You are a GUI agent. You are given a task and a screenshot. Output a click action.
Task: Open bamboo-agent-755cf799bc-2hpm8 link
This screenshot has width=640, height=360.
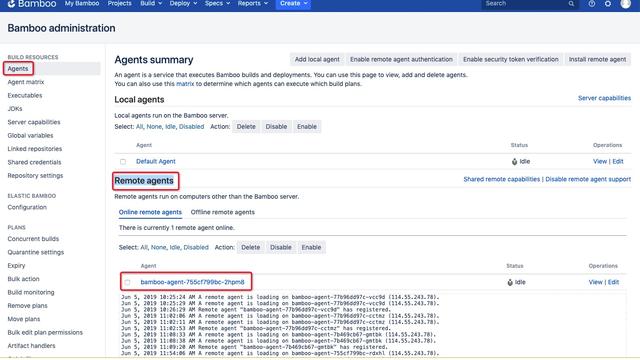[x=192, y=282]
